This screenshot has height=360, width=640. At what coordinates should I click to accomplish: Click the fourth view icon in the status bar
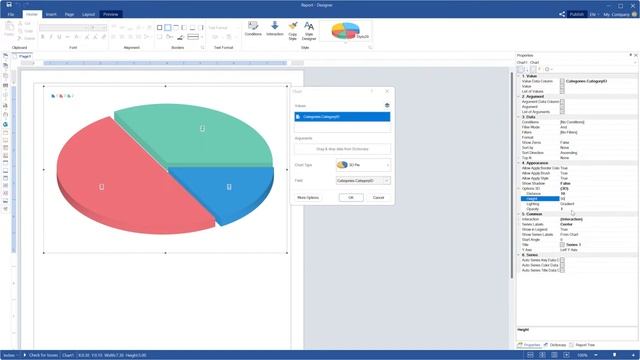(x=566, y=355)
